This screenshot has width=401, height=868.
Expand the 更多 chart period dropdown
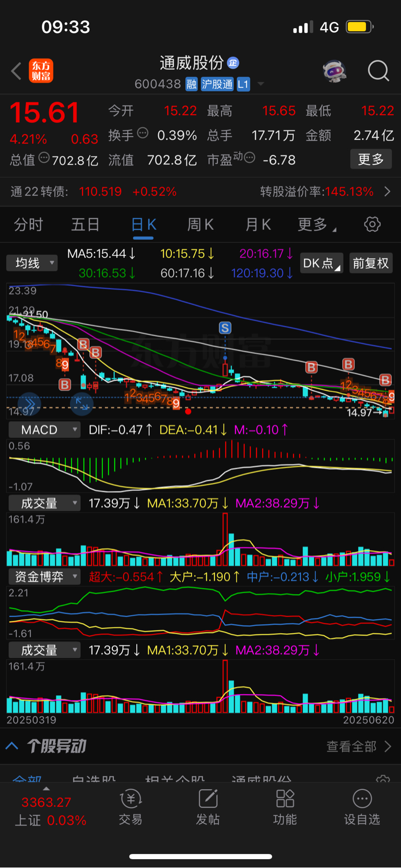(316, 224)
